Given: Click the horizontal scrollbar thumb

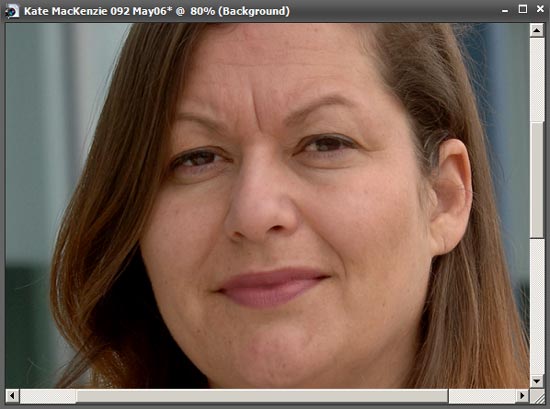Looking at the screenshot, I should coord(262,396).
